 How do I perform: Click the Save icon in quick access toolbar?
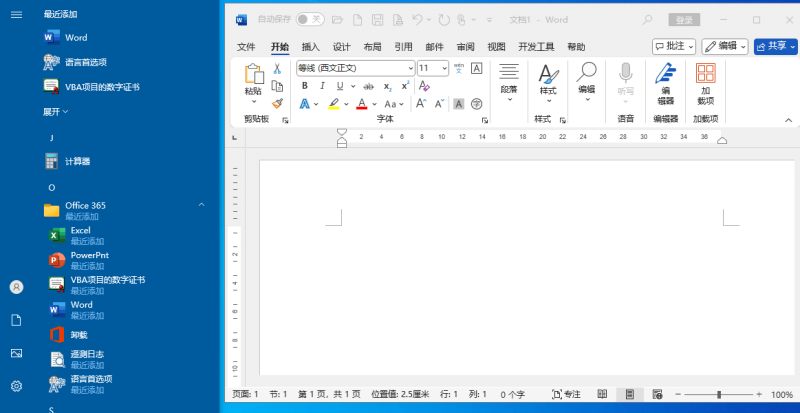(378, 20)
